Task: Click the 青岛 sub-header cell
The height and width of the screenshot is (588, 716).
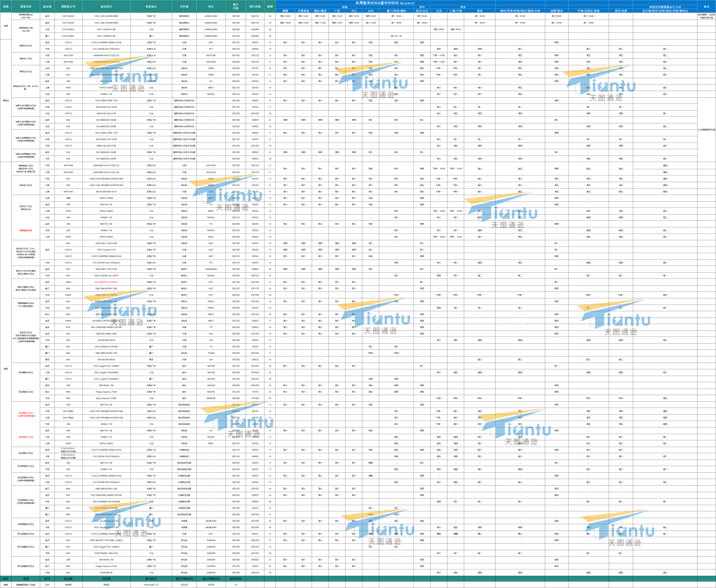Action: 480,11
